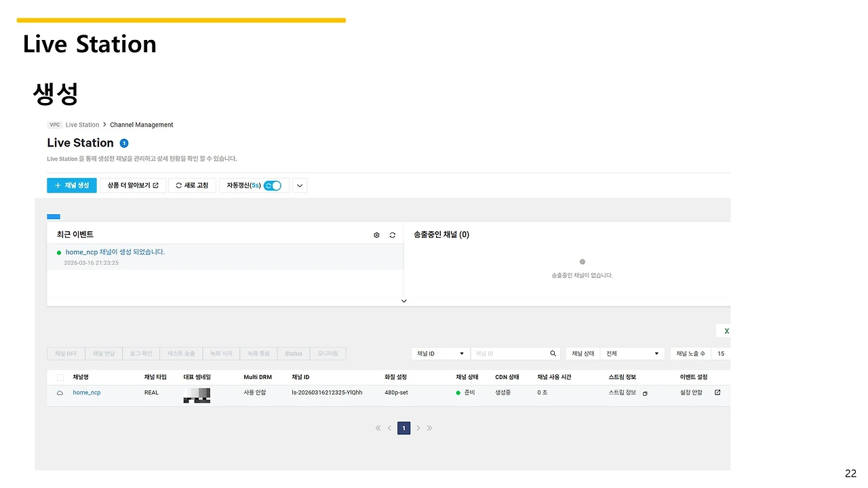Click the 스트림 정보 link in home_ncp row
The image size is (868, 488).
click(x=623, y=392)
